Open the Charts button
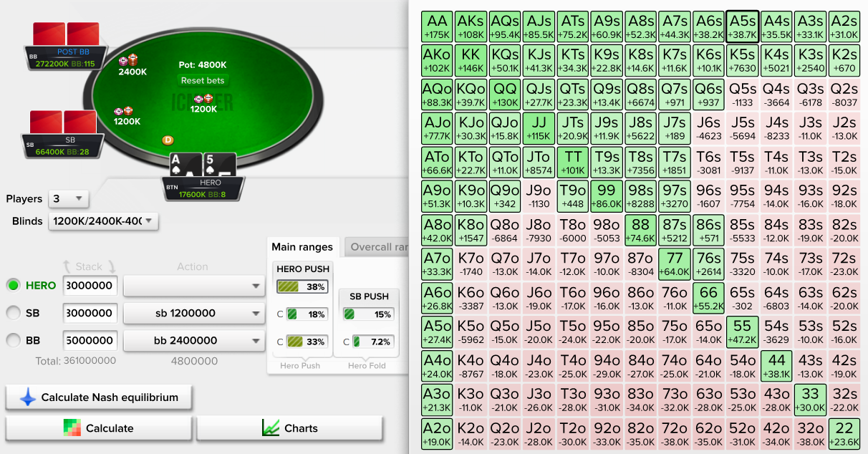The height and width of the screenshot is (454, 868). pos(289,428)
